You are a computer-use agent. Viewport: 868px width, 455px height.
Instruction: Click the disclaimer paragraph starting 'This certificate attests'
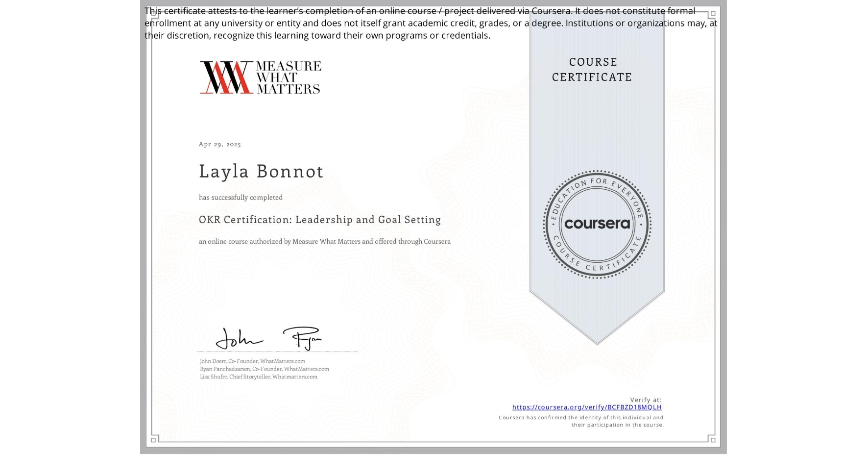pyautogui.click(x=431, y=23)
